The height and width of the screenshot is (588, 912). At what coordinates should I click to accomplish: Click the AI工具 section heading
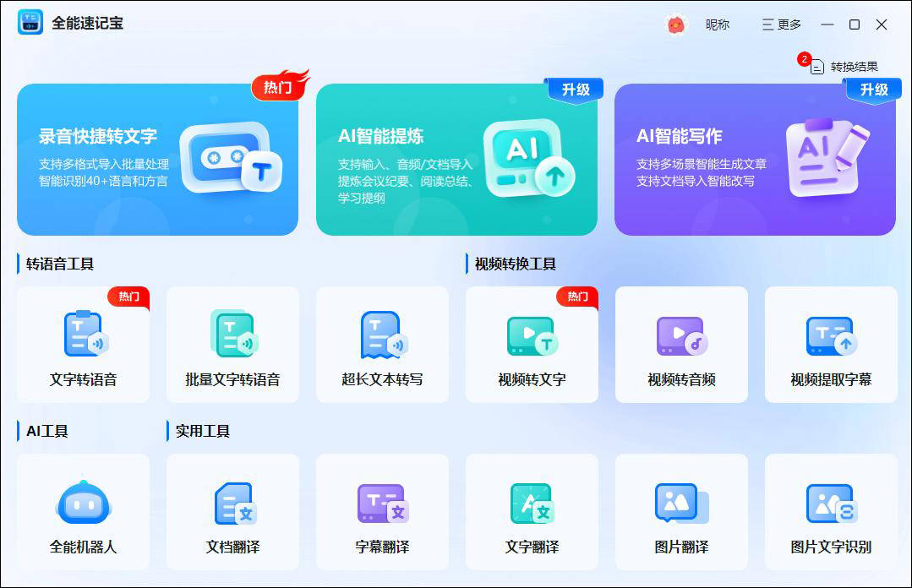coord(47,431)
